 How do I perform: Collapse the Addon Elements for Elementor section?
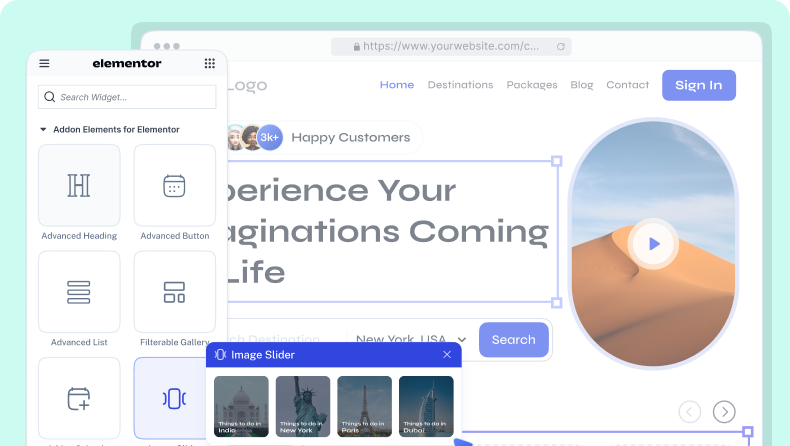[43, 130]
